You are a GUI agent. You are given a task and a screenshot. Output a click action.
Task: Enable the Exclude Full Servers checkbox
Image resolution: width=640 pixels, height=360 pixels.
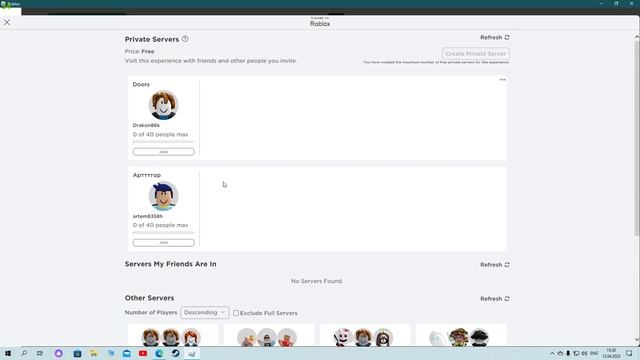click(x=236, y=313)
